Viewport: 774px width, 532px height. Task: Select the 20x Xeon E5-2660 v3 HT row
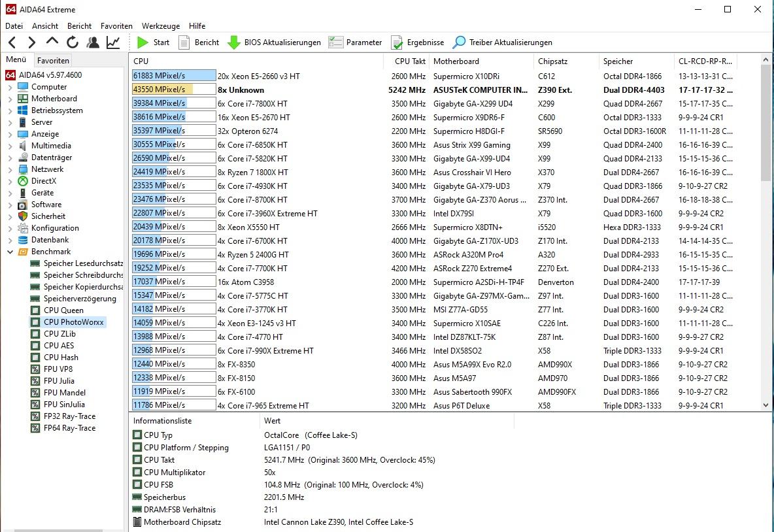point(433,76)
